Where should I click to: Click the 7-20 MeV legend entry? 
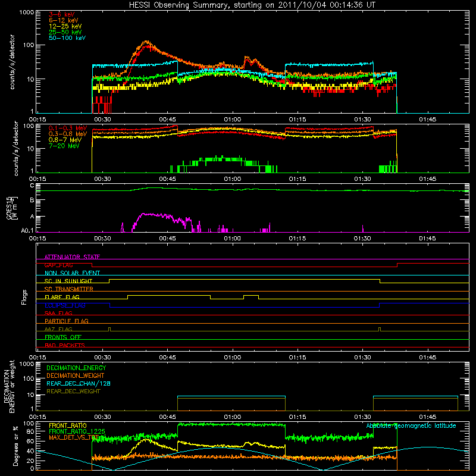(64, 146)
